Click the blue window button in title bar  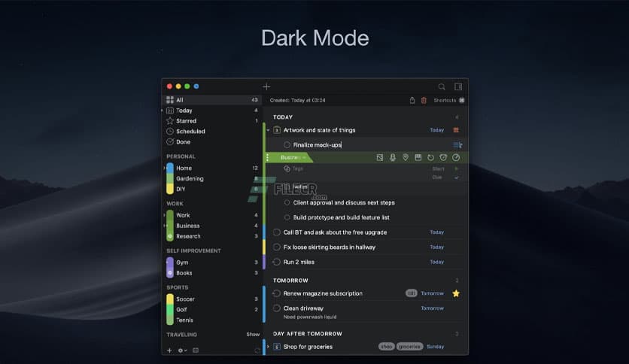(196, 86)
